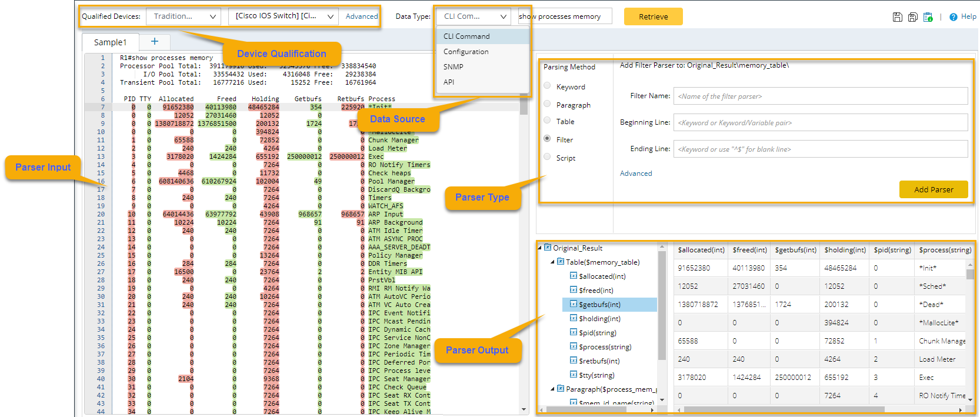Click the Retrieve button
Viewport: 980px width, 417px height.
click(653, 16)
